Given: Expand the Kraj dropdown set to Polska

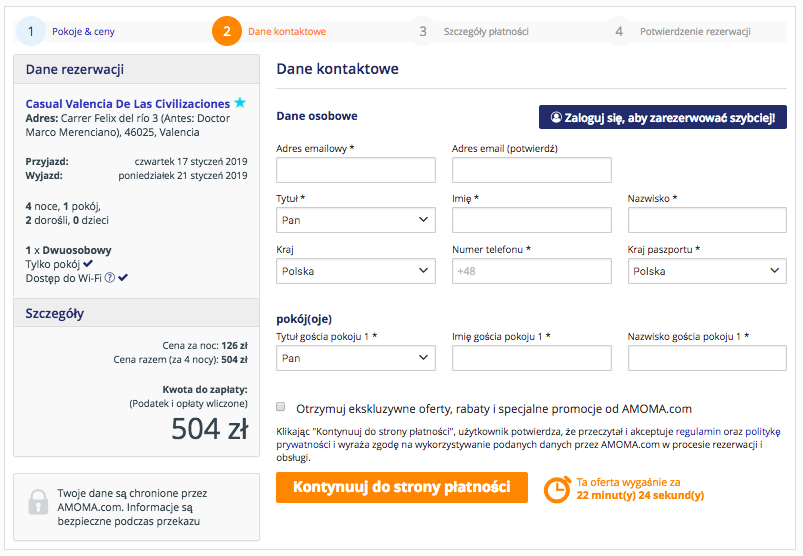Looking at the screenshot, I should click(x=356, y=271).
